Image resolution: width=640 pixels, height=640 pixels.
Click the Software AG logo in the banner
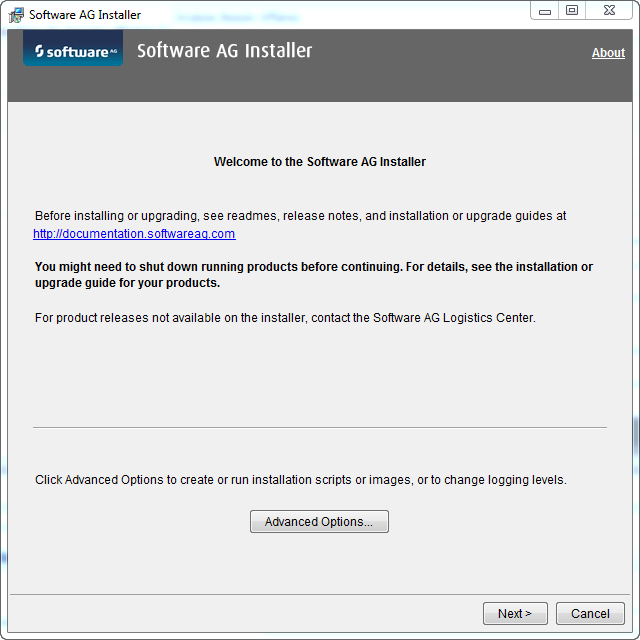73,50
